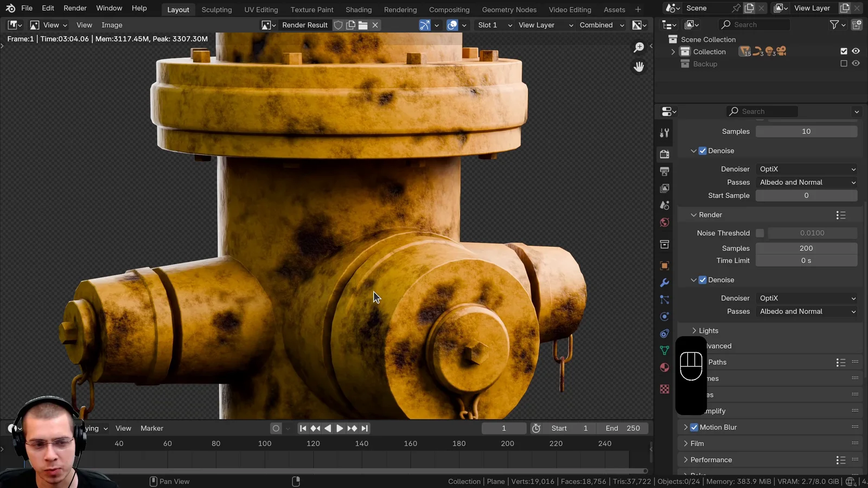Open the Render menu
The height and width of the screenshot is (488, 868).
point(75,8)
